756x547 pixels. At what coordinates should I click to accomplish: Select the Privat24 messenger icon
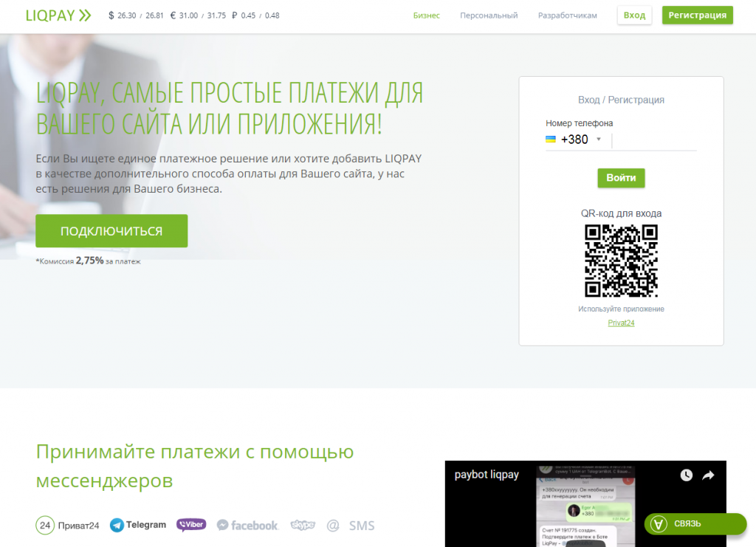[x=67, y=526]
